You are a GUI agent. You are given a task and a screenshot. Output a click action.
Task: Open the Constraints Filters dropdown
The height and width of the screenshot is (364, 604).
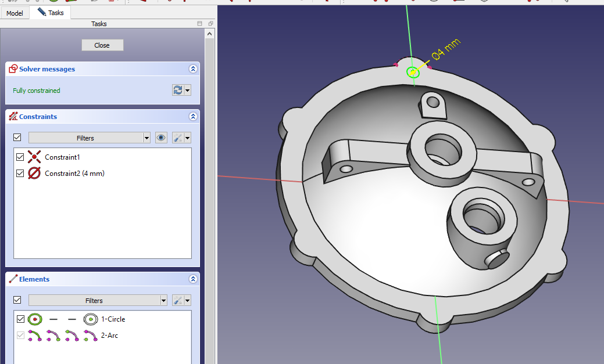coord(90,138)
